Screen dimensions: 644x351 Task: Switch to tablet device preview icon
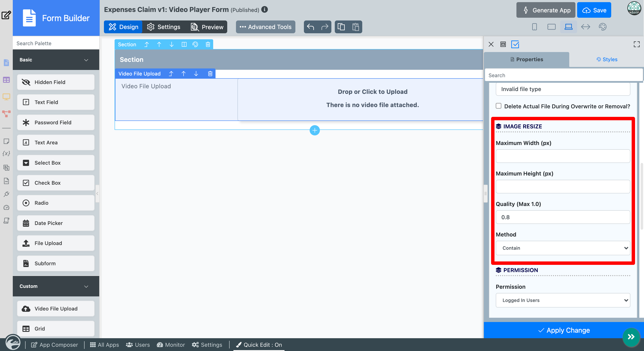coord(551,27)
